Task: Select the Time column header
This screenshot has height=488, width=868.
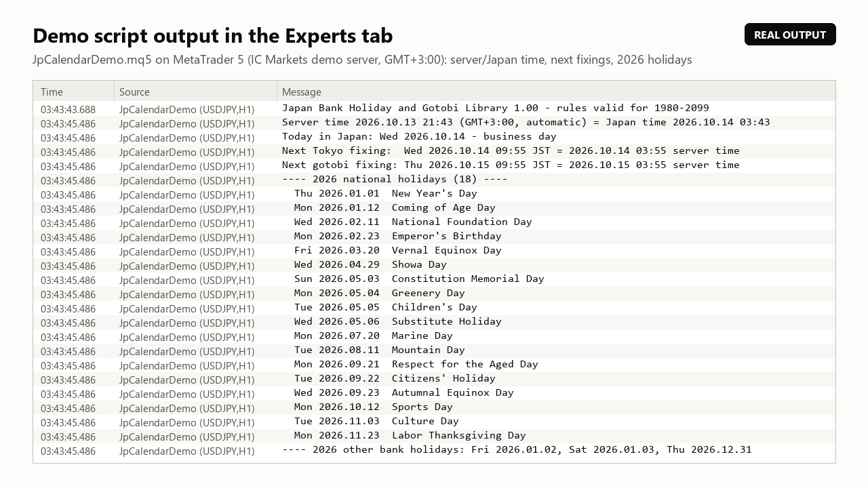Action: coord(74,91)
